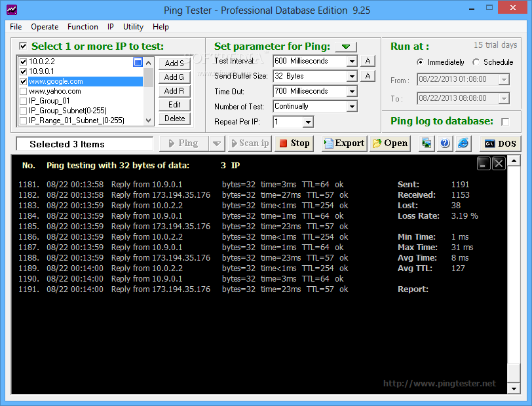Open the To date dropdown
The image size is (532, 406).
[504, 98]
